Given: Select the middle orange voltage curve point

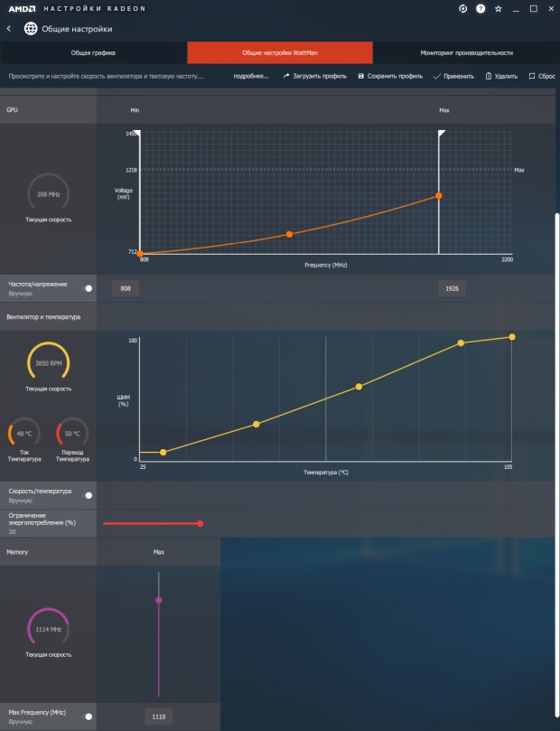Looking at the screenshot, I should tap(289, 234).
